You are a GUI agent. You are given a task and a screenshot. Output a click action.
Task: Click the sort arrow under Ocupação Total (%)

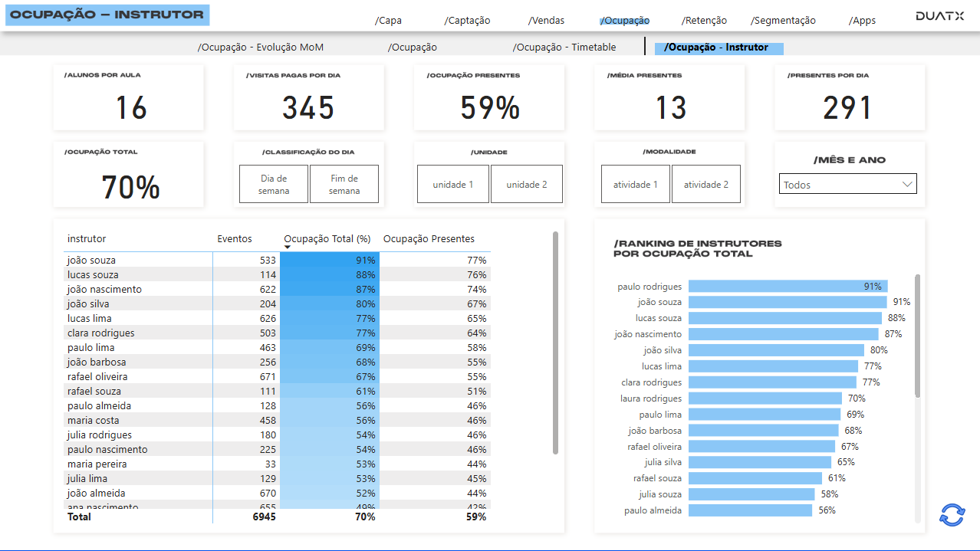click(x=286, y=248)
